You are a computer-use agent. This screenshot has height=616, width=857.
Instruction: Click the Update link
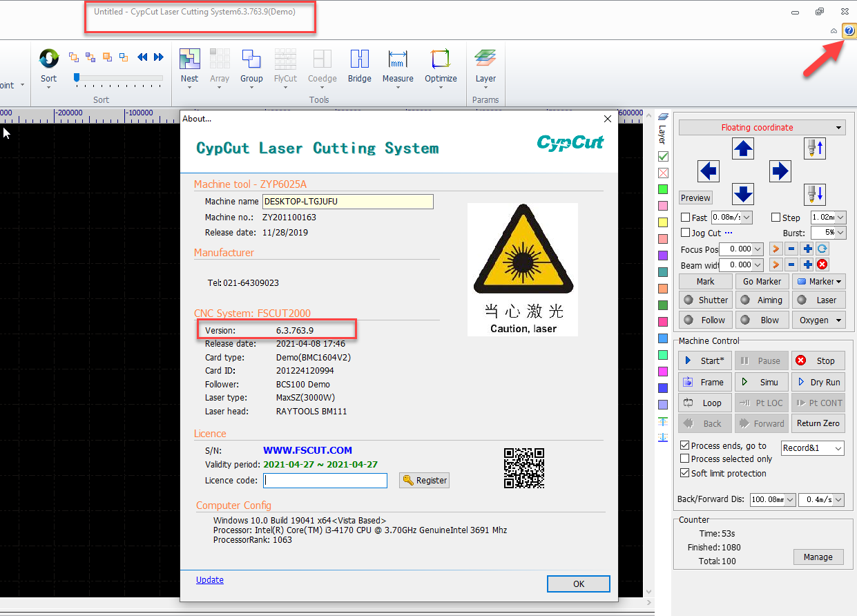[210, 580]
